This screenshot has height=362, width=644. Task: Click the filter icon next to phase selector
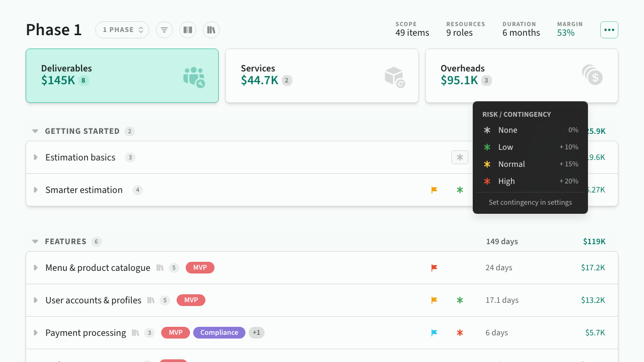[164, 30]
